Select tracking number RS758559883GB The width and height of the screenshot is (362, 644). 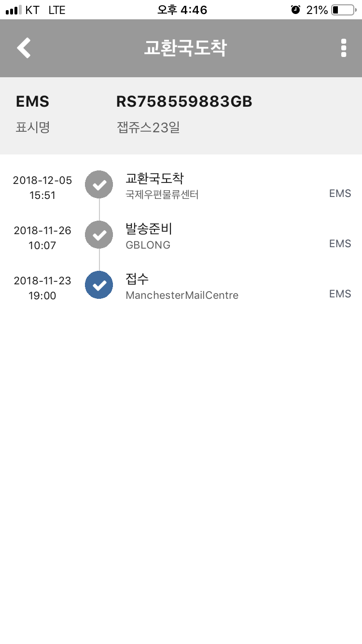tap(184, 102)
